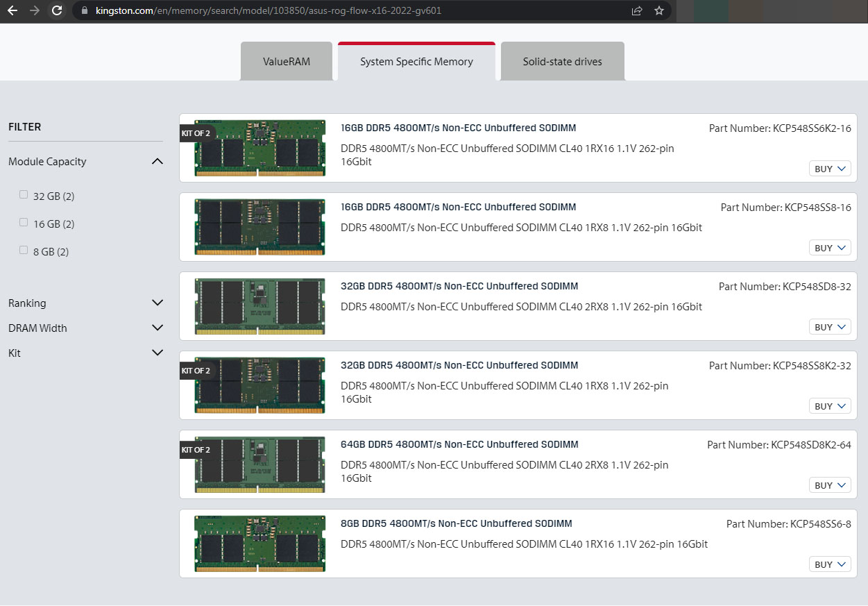Select the System Specific Memory tab
868x606 pixels.
click(416, 61)
